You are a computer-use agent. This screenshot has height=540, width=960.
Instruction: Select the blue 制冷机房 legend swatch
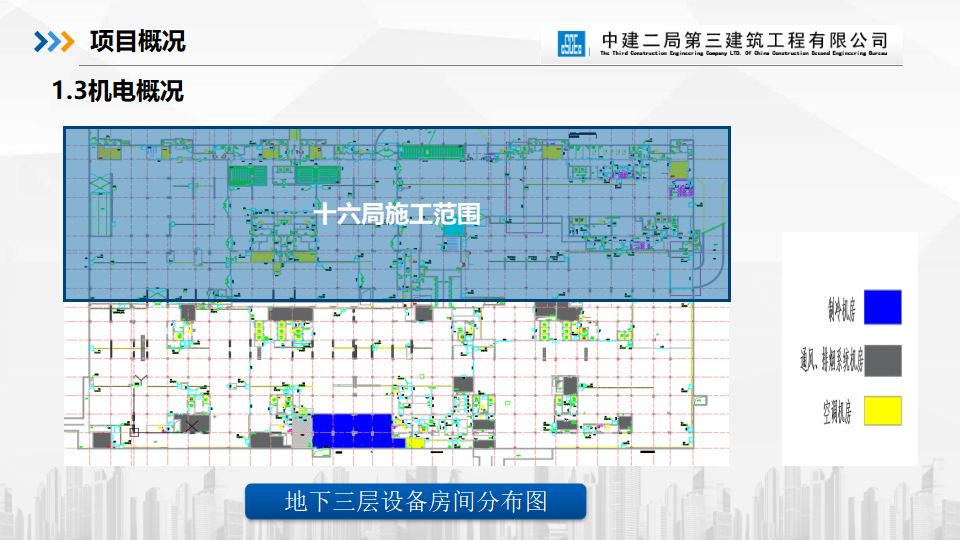(882, 307)
